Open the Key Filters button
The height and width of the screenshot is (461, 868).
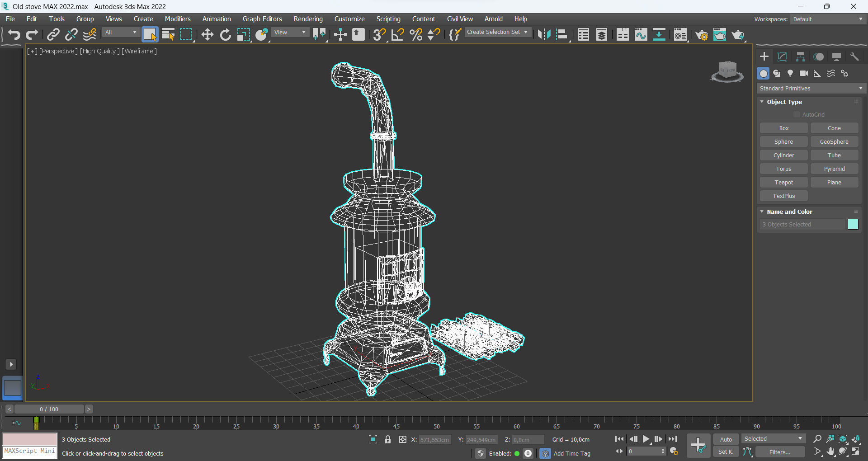click(780, 452)
